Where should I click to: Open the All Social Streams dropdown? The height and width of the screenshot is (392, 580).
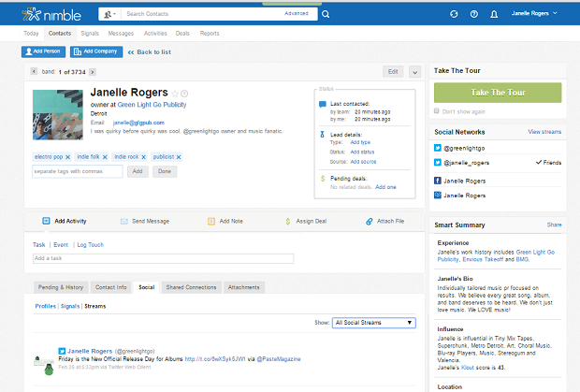click(374, 323)
